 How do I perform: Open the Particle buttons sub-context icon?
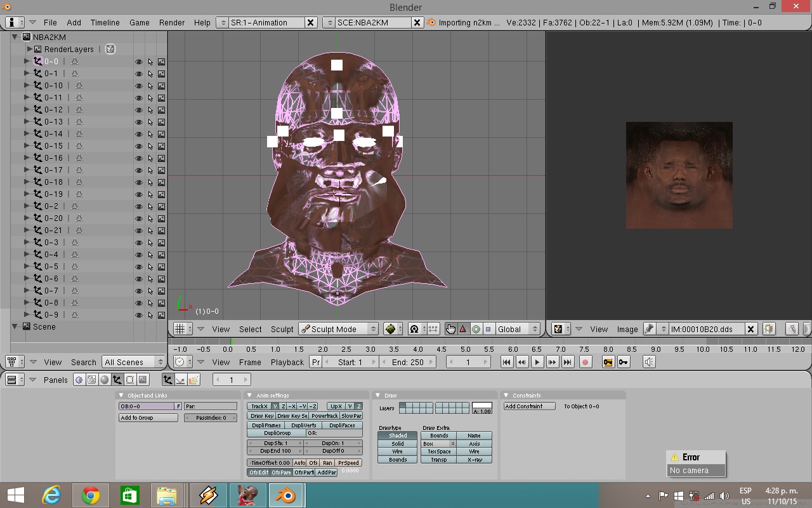[x=193, y=380]
